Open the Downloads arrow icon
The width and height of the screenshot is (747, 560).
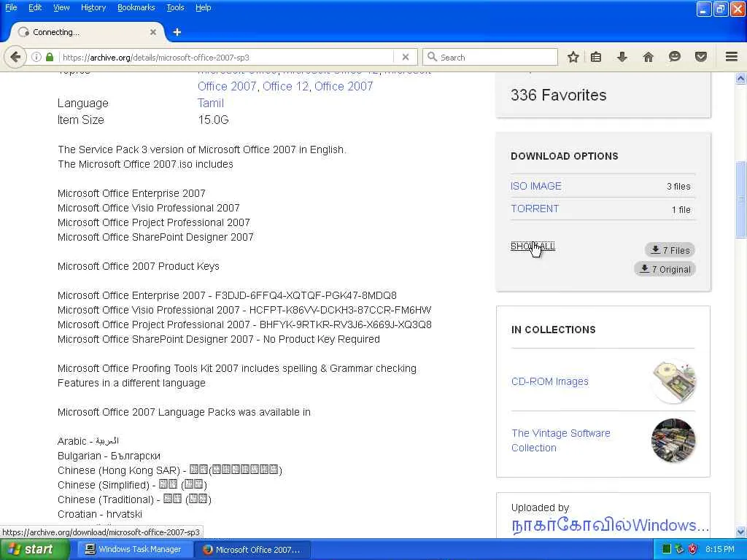click(x=622, y=57)
